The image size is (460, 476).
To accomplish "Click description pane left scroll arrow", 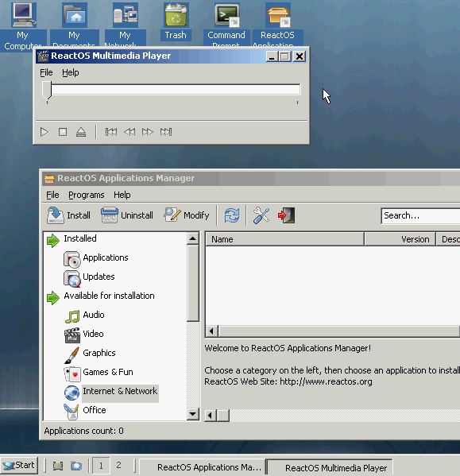I will [x=210, y=416].
